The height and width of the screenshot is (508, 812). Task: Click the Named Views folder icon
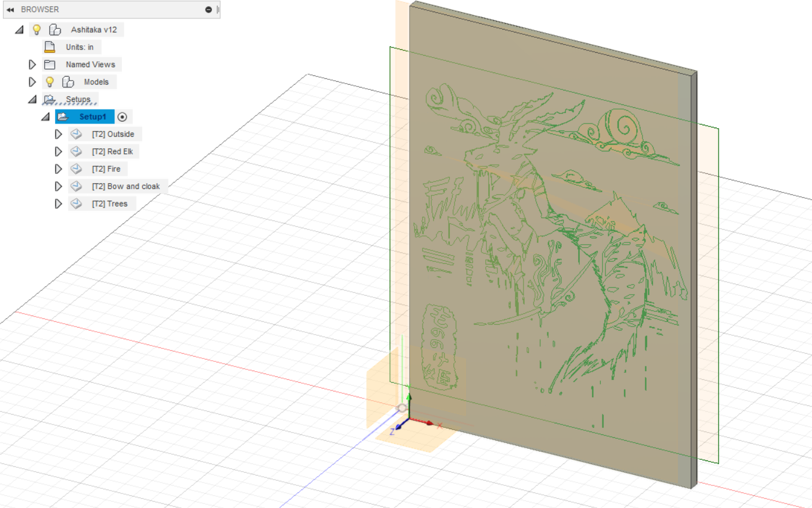pos(49,64)
